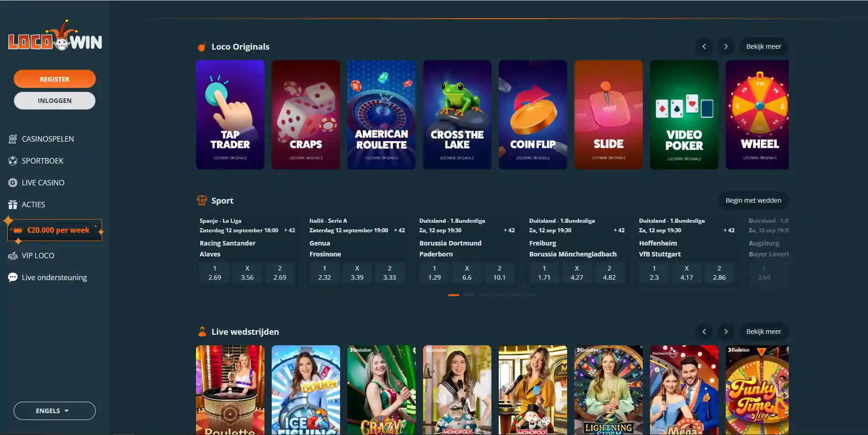Click Bekijk meer for Live wedstrijden
The height and width of the screenshot is (435, 868).
click(x=764, y=332)
